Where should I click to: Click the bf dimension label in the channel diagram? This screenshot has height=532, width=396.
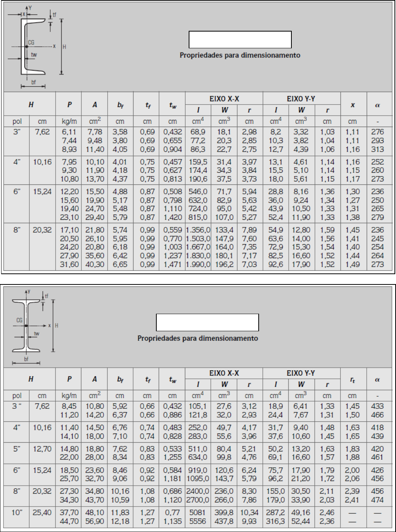point(33,82)
